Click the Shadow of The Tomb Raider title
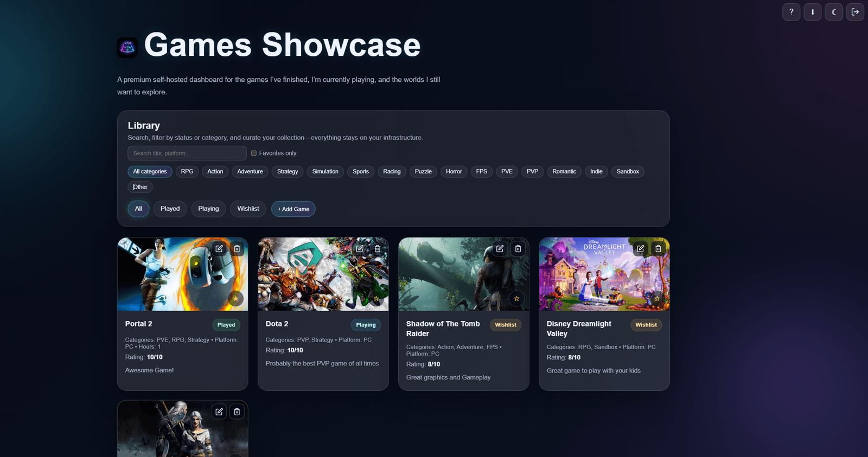868x457 pixels. pos(443,329)
